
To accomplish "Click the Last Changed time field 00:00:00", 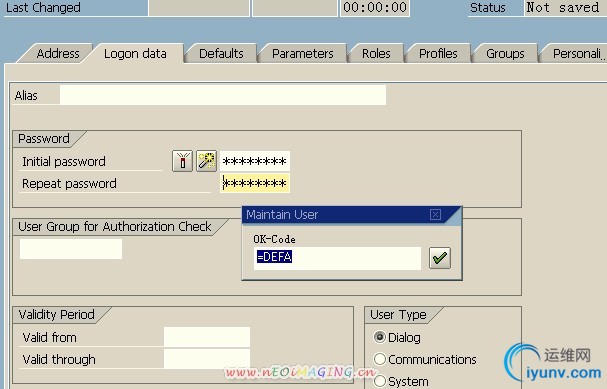I will (x=375, y=8).
